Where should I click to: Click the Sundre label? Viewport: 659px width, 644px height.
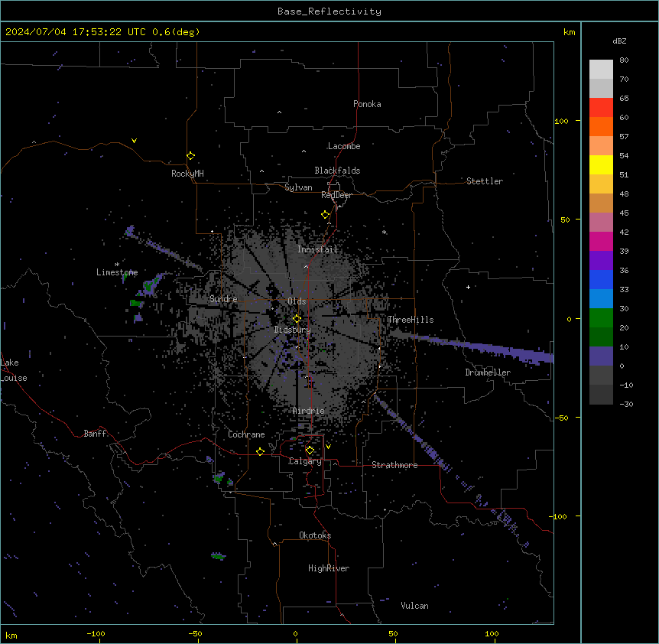coord(223,299)
